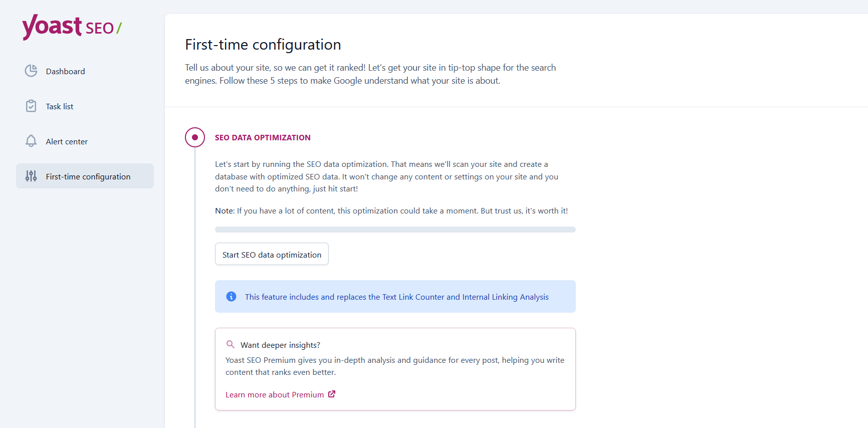Select First-time configuration in the sidebar

click(88, 176)
